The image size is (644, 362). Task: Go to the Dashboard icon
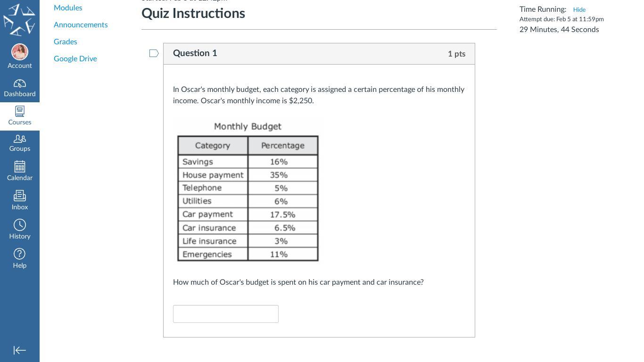[x=20, y=84]
